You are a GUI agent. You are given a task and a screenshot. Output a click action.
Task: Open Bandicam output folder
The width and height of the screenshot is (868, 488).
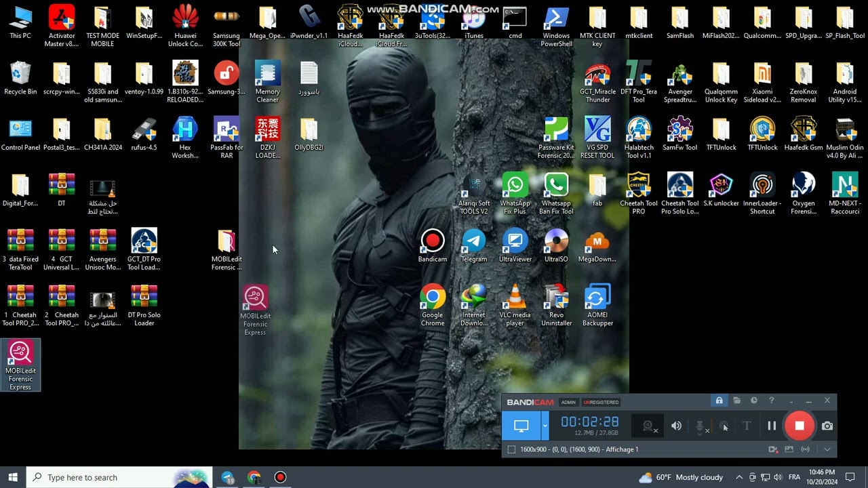(736, 401)
